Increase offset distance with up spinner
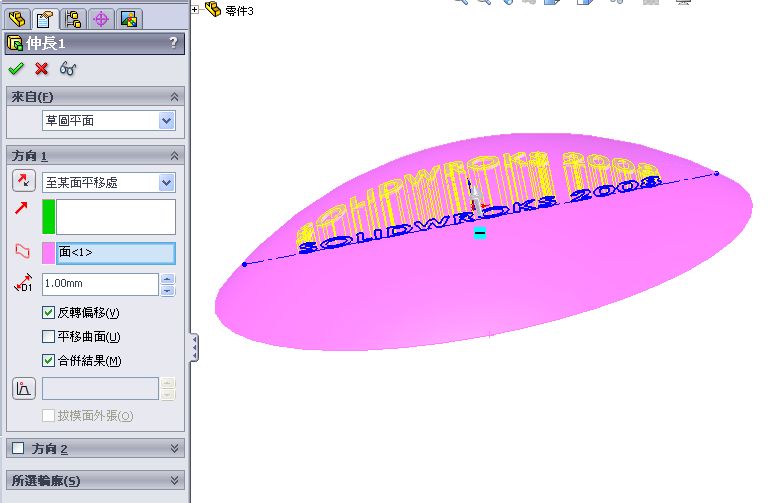This screenshot has height=503, width=771. [168, 279]
